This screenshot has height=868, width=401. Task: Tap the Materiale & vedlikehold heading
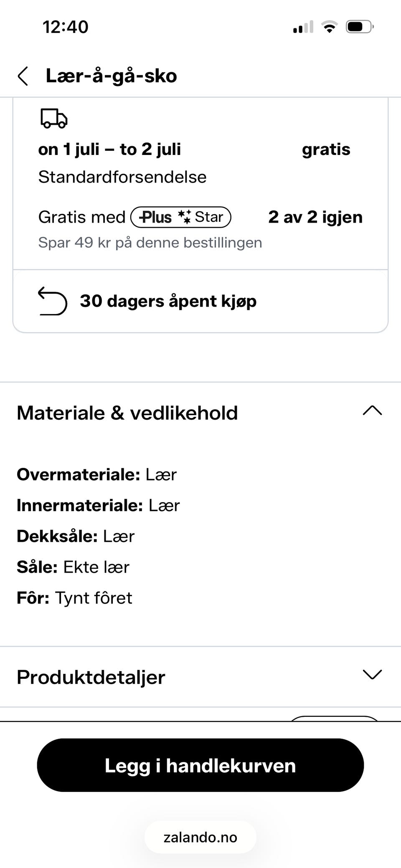pos(127,413)
